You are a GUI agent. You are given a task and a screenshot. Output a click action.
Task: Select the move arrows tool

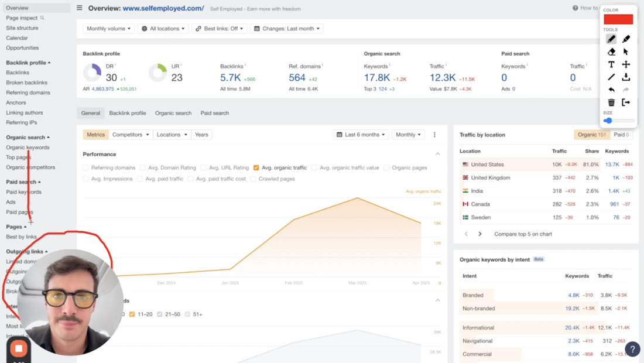pyautogui.click(x=626, y=64)
